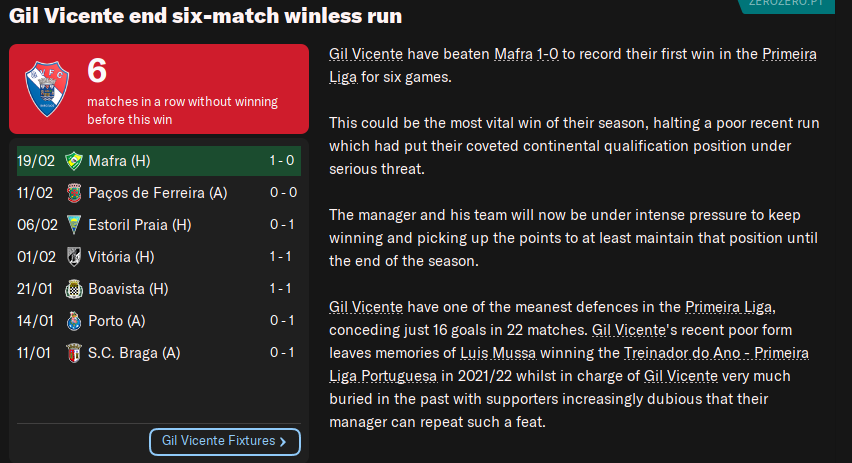Open the Gil Vicente Fixtures button
This screenshot has height=463, width=852.
point(225,441)
